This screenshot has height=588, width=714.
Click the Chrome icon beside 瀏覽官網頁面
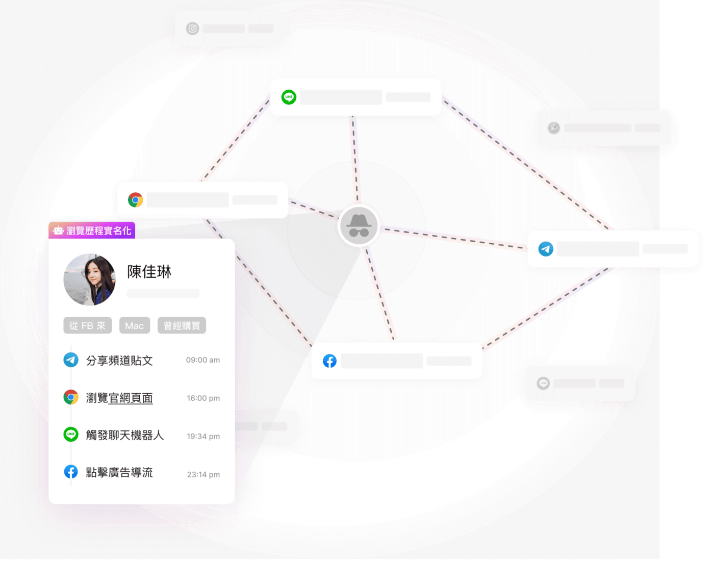pos(71,397)
